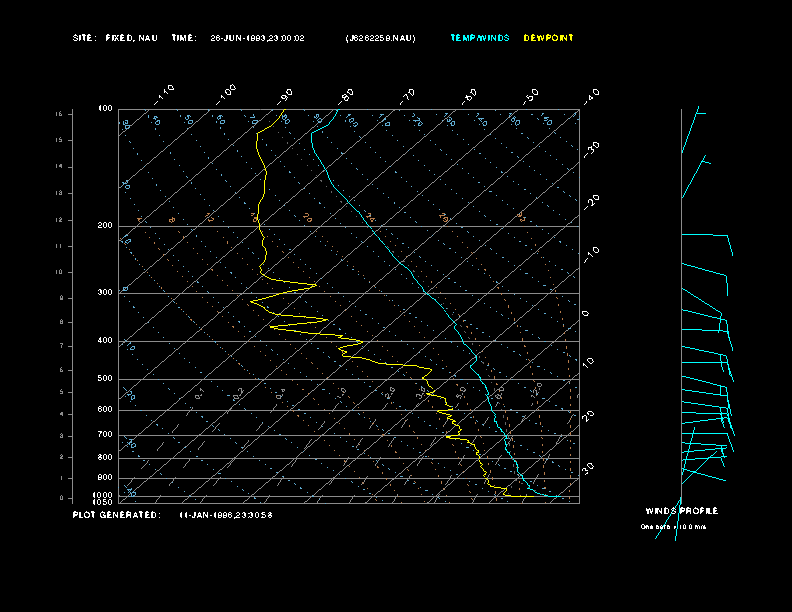The width and height of the screenshot is (792, 612).
Task: Click the '-90' temperature axis label
Action: click(284, 96)
